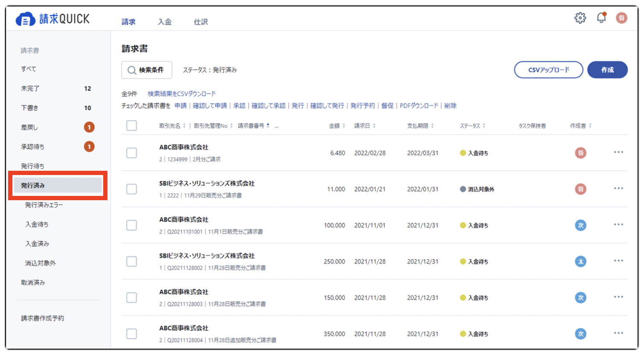644x356 pixels.
Task: Click the 承認待ち count badge
Action: point(89,147)
